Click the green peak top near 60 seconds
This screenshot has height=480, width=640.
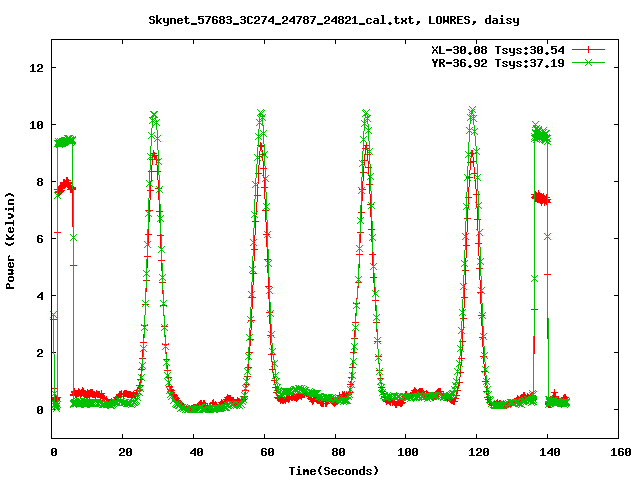coord(261,113)
